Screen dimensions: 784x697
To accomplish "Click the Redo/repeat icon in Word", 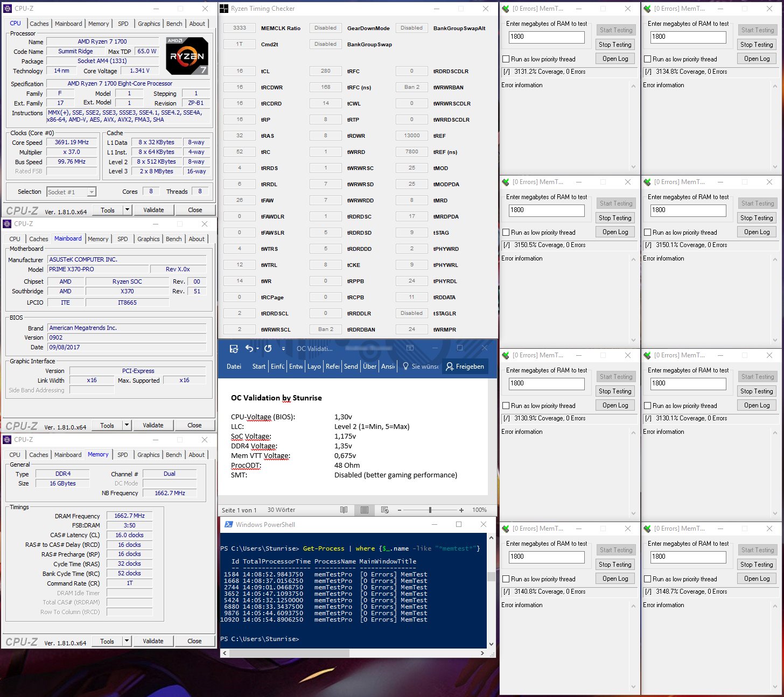I will 268,348.
